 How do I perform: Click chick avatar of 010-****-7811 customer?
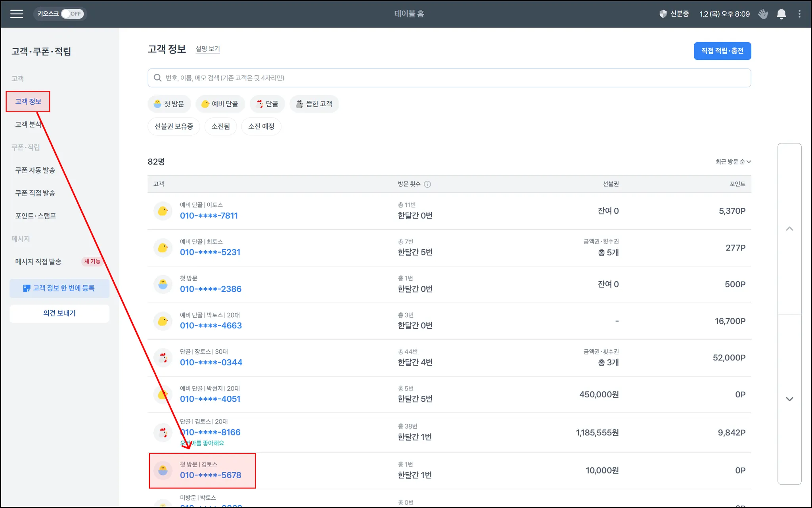pos(163,211)
